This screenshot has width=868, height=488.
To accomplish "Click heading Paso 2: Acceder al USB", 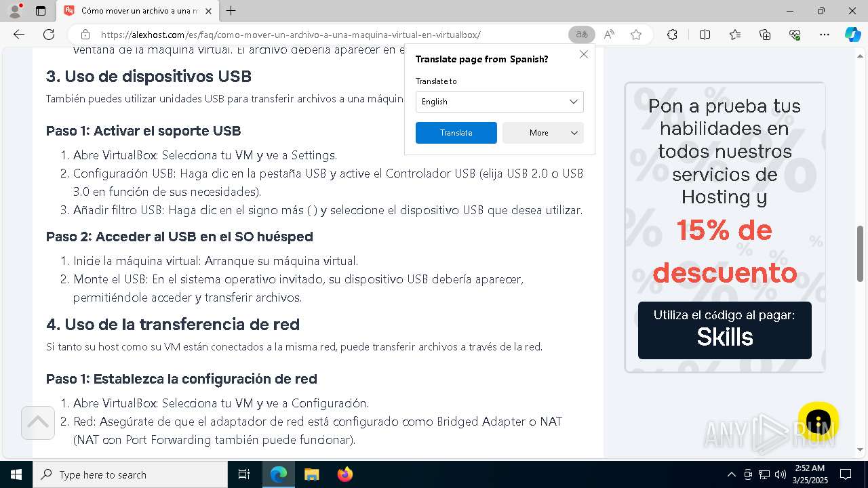I will [x=179, y=237].
